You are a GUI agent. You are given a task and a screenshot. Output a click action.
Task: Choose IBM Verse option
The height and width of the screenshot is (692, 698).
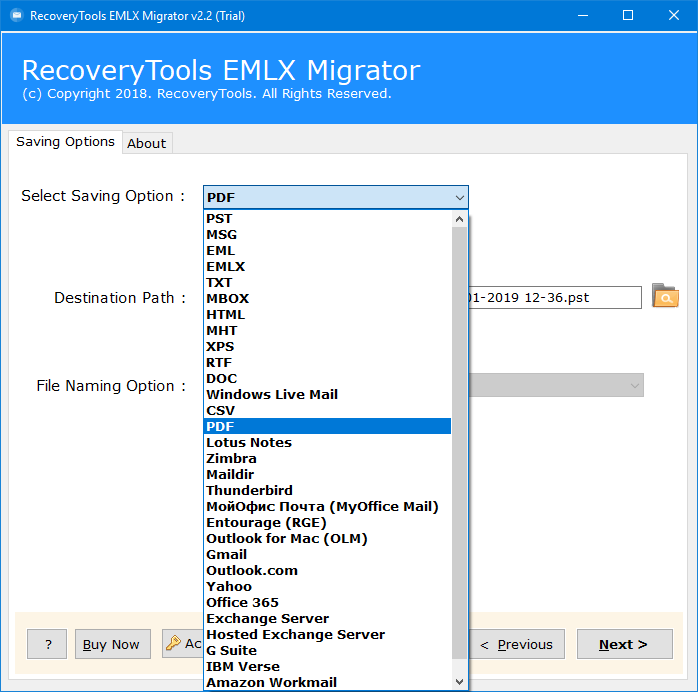(x=327, y=667)
